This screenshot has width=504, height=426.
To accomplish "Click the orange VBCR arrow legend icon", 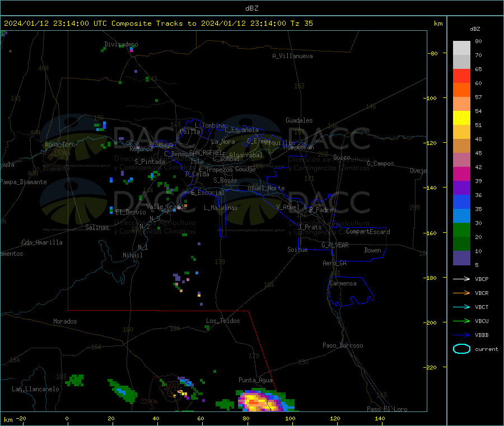I will [461, 293].
